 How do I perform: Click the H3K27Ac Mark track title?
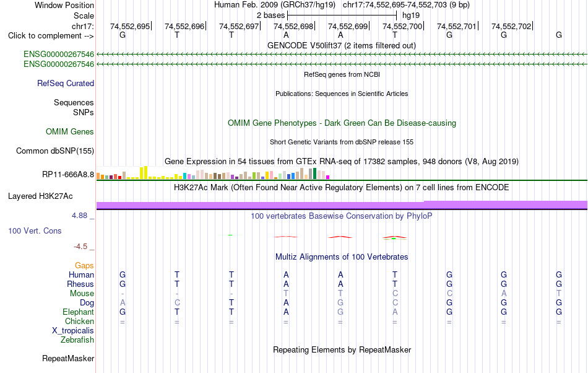pos(342,187)
